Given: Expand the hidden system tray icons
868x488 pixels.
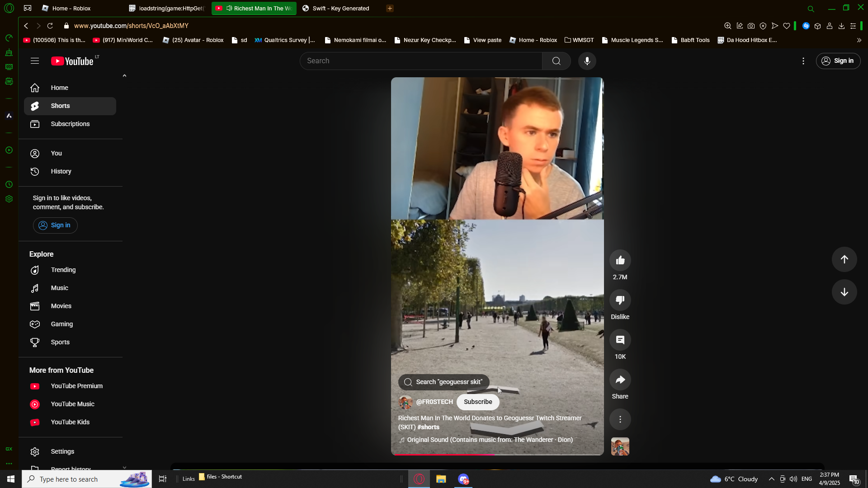Looking at the screenshot, I should point(771,479).
